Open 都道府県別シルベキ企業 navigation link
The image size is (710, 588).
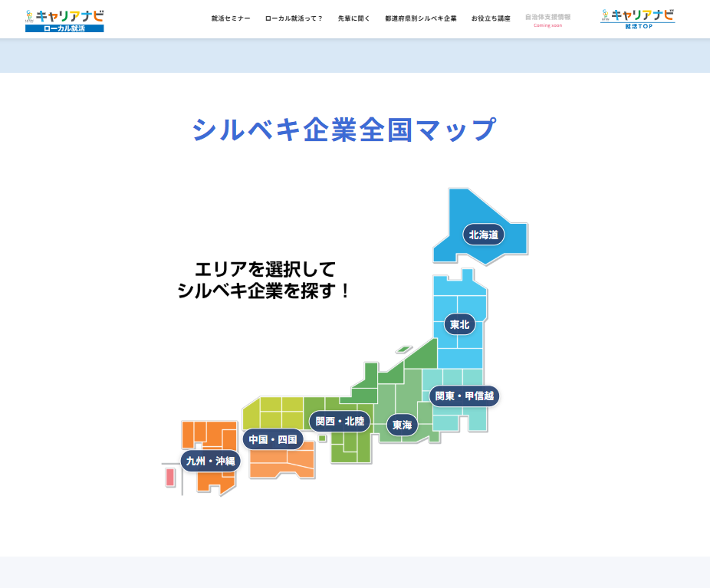pos(420,18)
